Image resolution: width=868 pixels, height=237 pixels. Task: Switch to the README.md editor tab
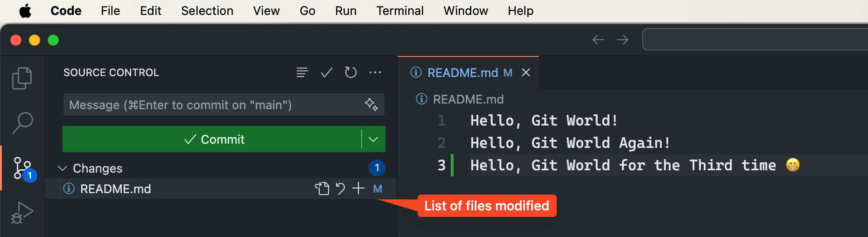[469, 72]
